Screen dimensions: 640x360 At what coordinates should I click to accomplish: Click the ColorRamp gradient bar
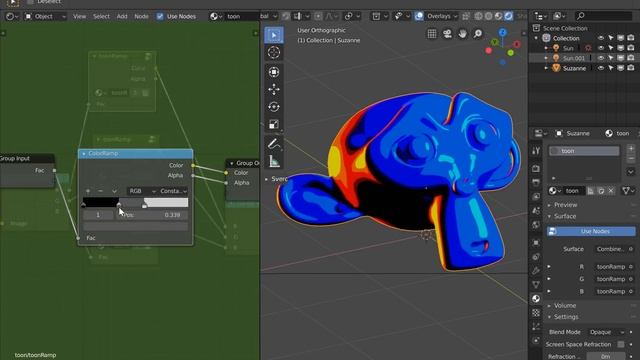pyautogui.click(x=136, y=202)
